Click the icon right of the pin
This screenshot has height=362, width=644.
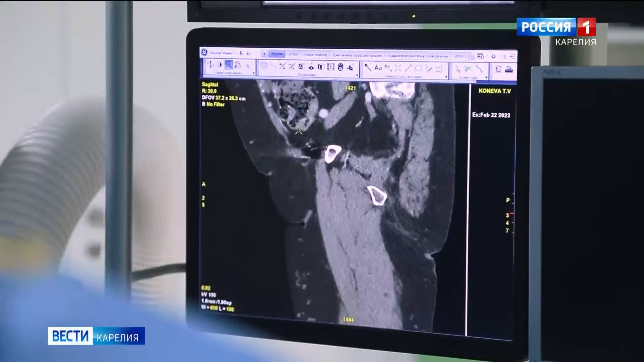[x=248, y=53]
